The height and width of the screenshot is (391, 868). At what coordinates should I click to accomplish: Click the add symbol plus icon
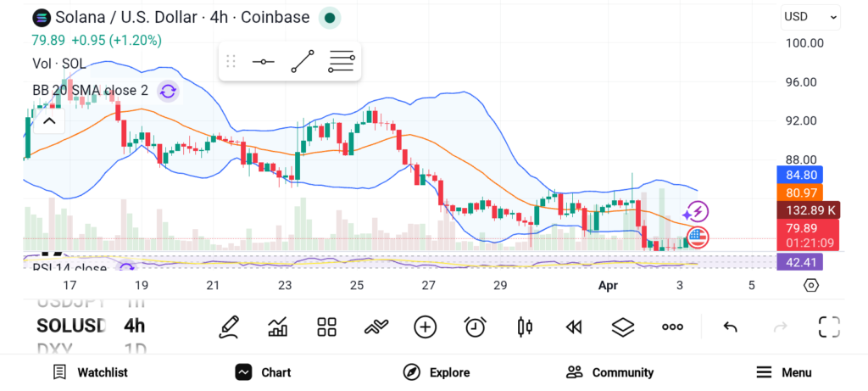pyautogui.click(x=425, y=327)
